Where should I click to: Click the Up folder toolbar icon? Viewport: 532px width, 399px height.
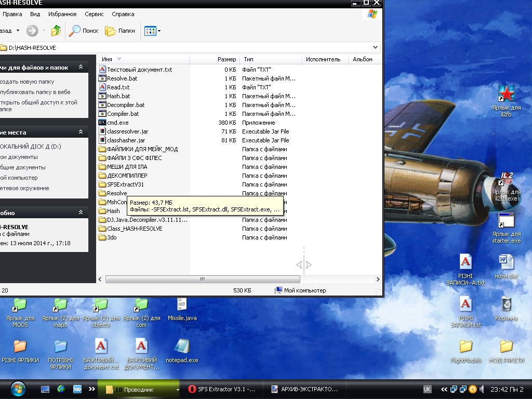tap(56, 31)
